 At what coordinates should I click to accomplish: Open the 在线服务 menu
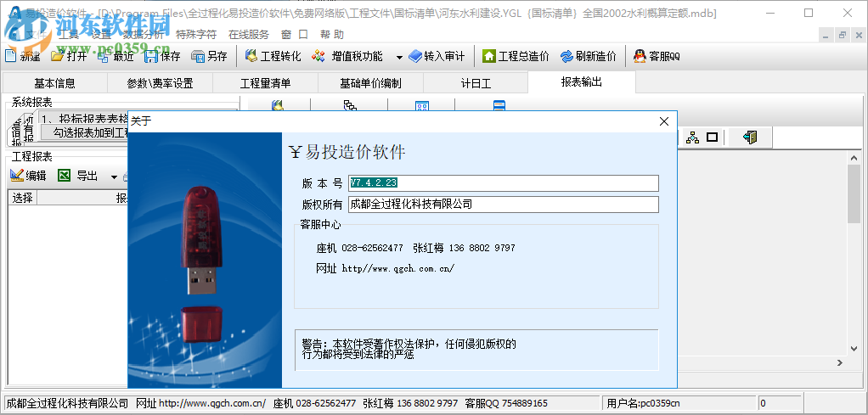click(249, 34)
